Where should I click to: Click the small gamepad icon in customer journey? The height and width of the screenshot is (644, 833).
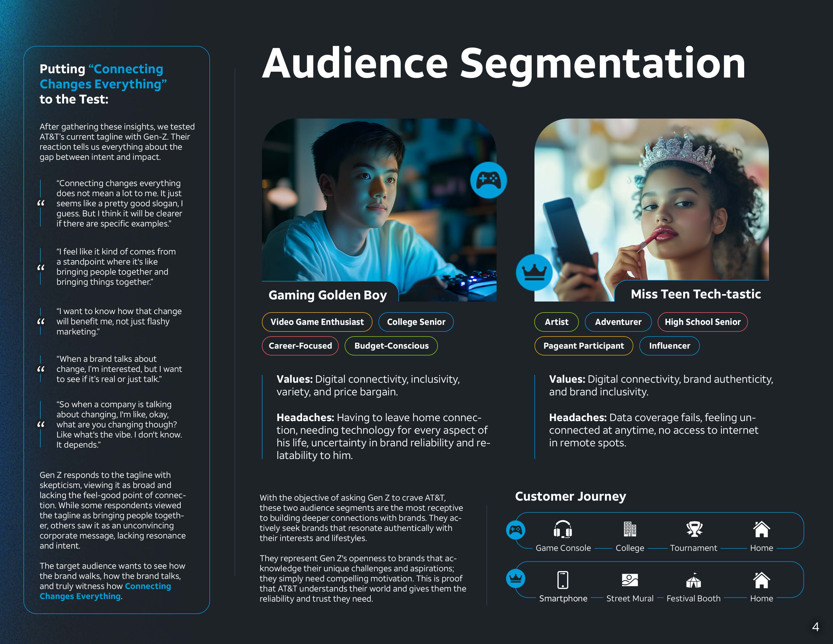(516, 530)
